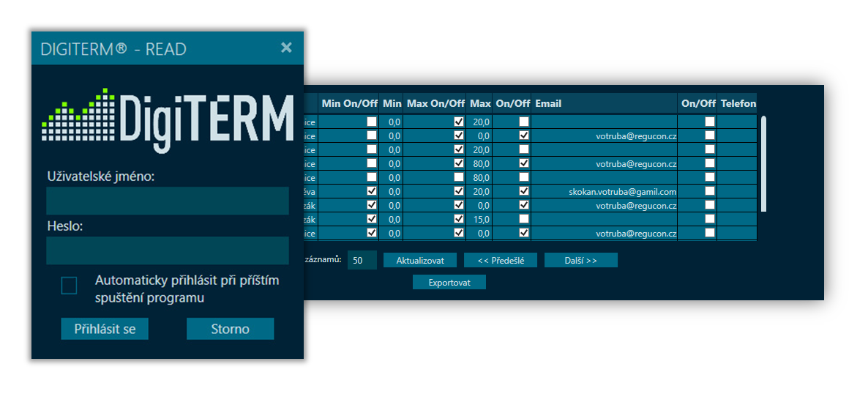Click the Aktualizovat button
Screen dimensions: 868x405
coord(420,260)
